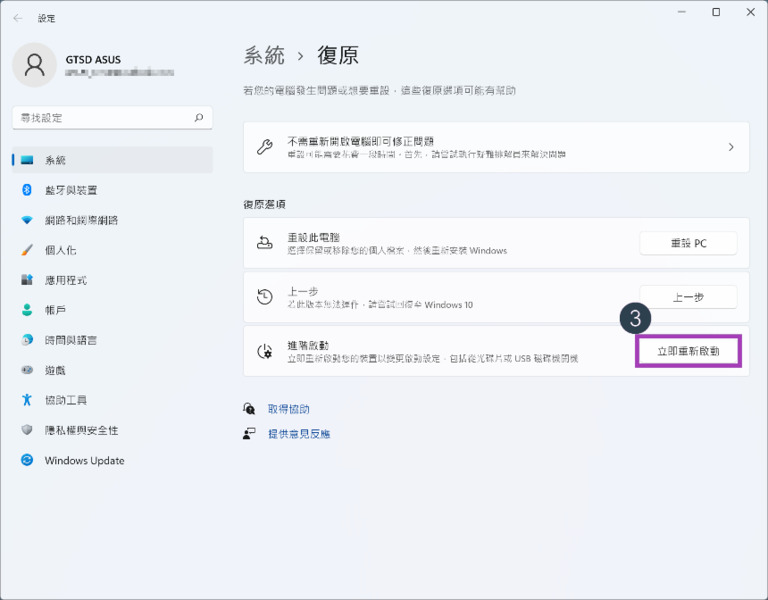
Task: Click the gaming controller icon
Action: tap(27, 370)
